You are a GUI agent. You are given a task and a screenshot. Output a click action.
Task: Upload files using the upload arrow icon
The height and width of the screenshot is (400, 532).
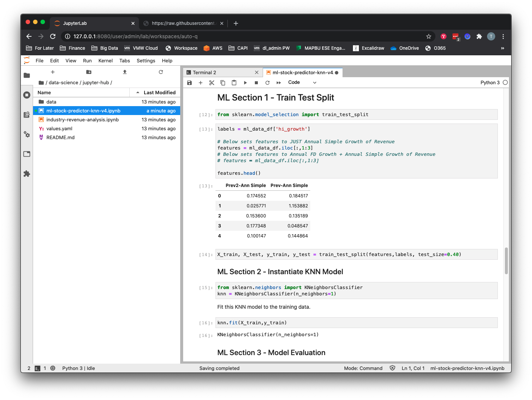125,72
